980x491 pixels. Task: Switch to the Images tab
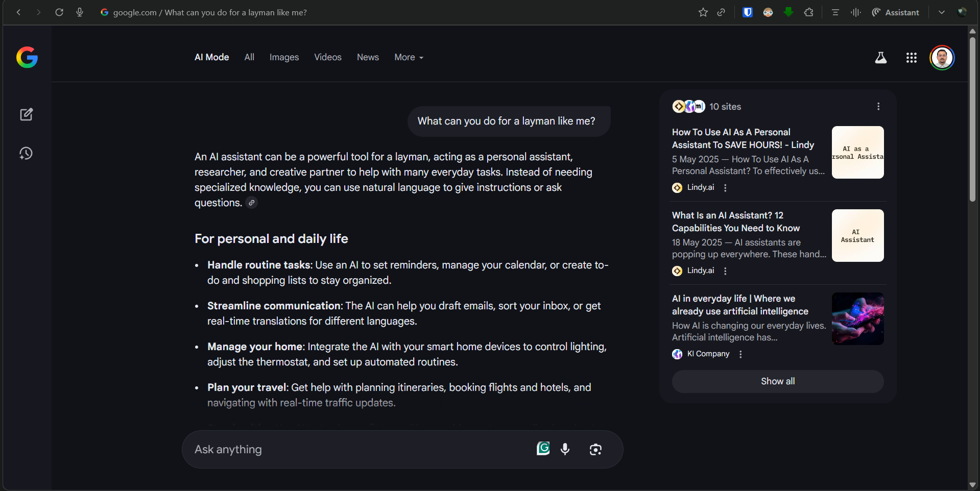click(x=284, y=57)
